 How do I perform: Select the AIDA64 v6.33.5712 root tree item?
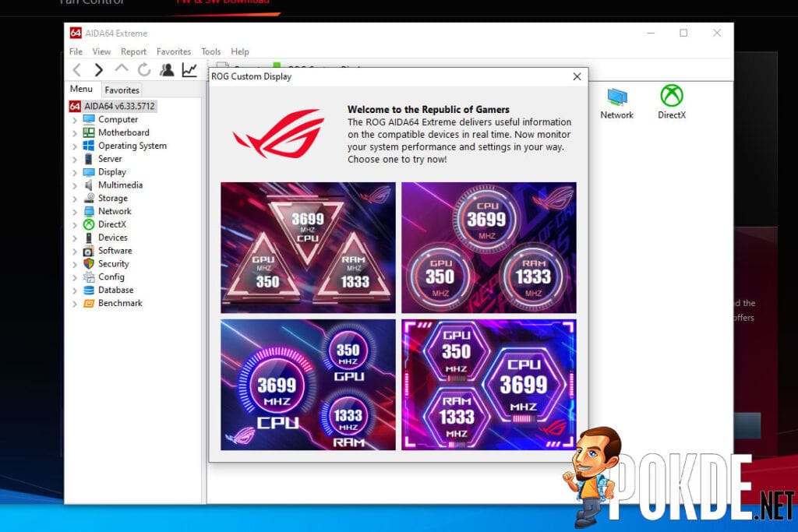pos(119,106)
